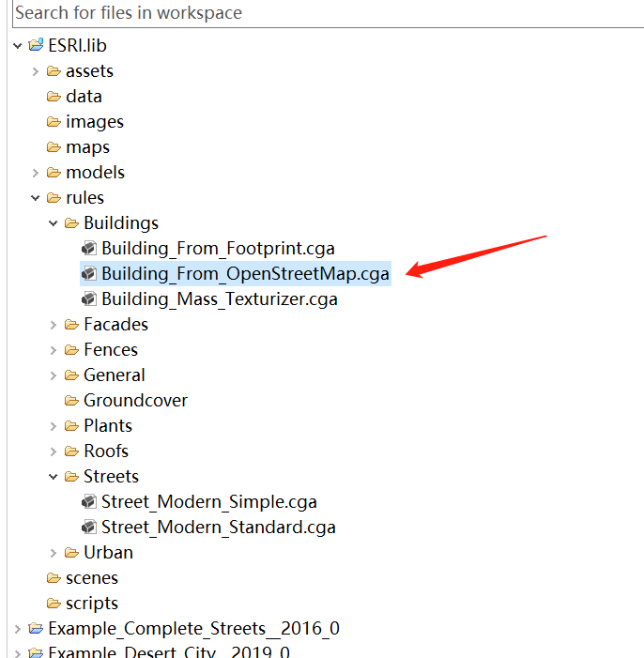
Task: Click the Urban folder icon
Action: coord(71,552)
